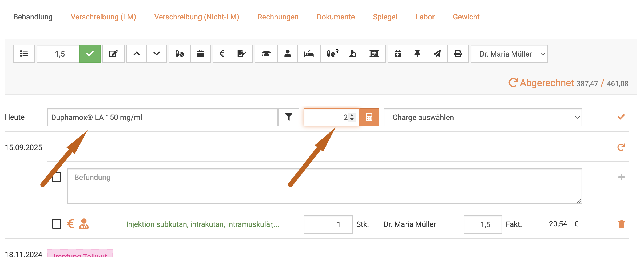
Task: Delete the Injektion subkutan entry with trash icon
Action: 621,224
